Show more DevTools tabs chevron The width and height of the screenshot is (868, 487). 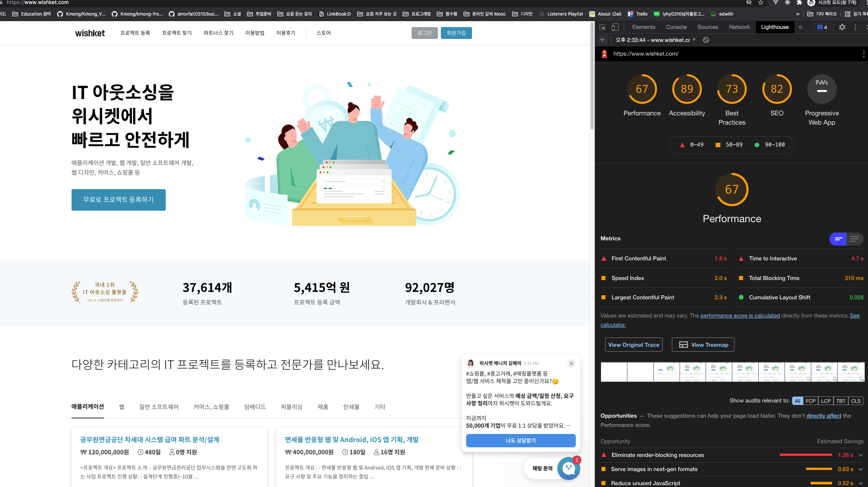coord(801,27)
